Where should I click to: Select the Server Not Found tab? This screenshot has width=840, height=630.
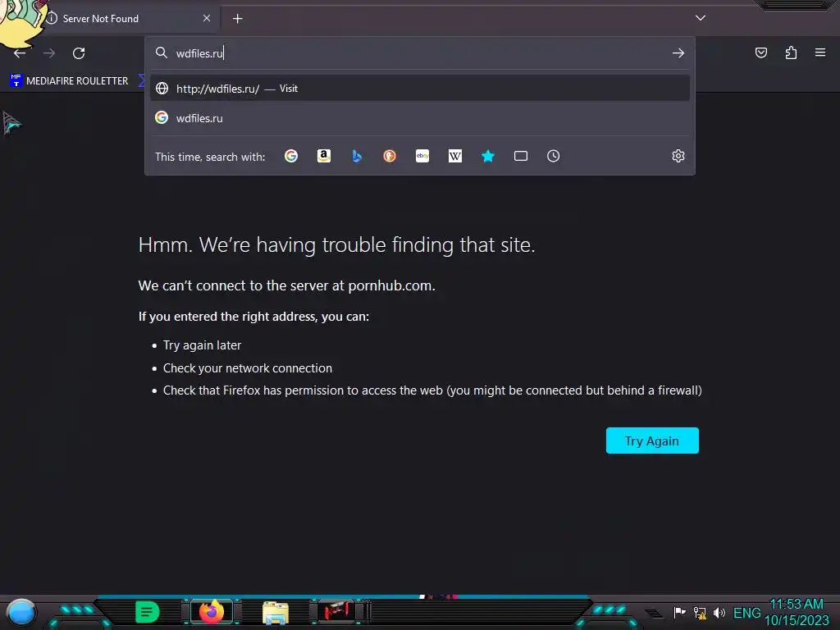[x=126, y=19]
